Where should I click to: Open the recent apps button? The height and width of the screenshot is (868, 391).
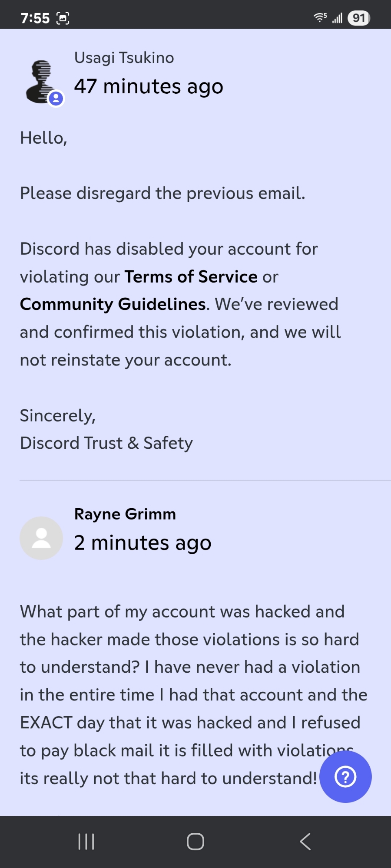[86, 842]
